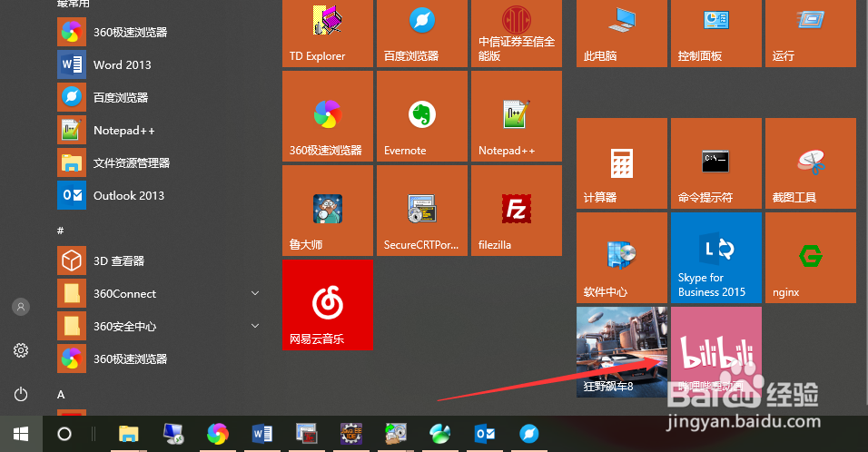
Task: Launch the 百度浏览器 tile
Action: tap(422, 34)
